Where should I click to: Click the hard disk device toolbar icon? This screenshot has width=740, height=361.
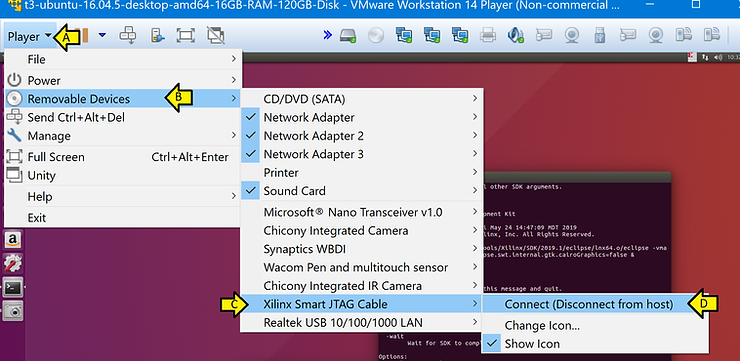point(348,35)
